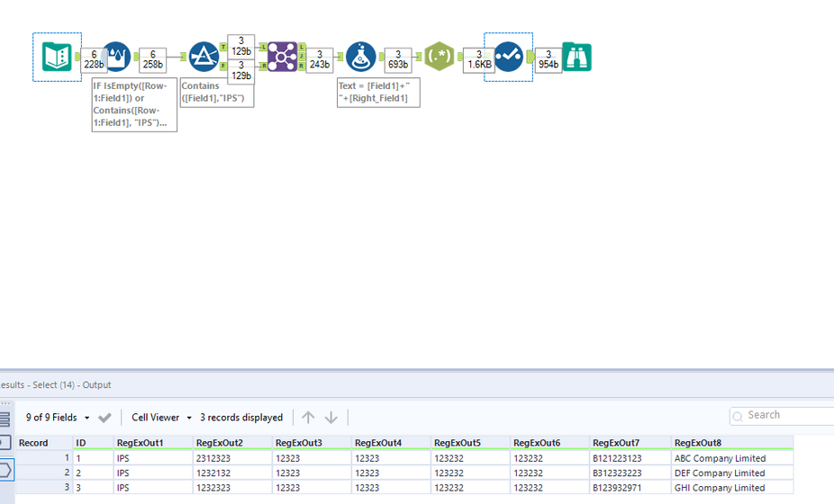This screenshot has width=834, height=504.
Task: Select the Text Input tool on canvas
Action: click(x=57, y=57)
